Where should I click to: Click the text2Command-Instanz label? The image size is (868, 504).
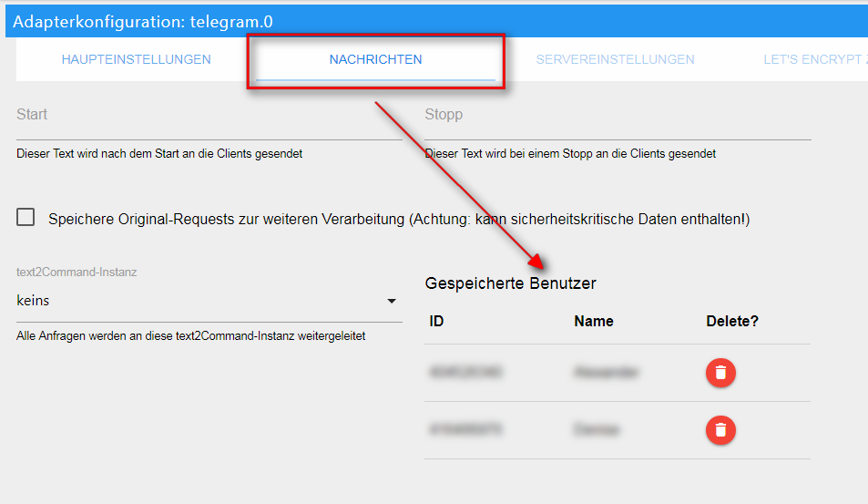coord(77,272)
